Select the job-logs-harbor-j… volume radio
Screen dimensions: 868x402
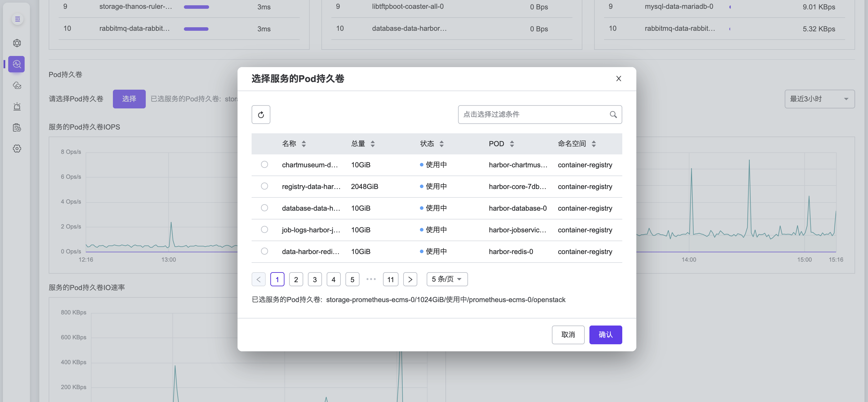(x=265, y=230)
